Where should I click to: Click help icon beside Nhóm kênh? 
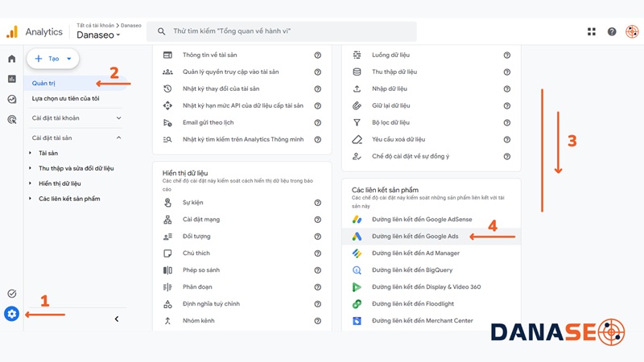317,321
